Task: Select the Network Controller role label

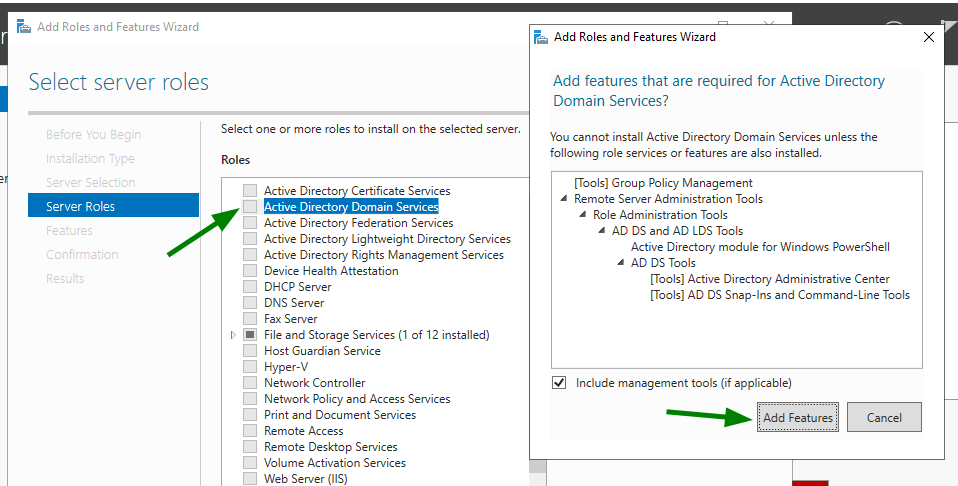Action: [x=315, y=383]
